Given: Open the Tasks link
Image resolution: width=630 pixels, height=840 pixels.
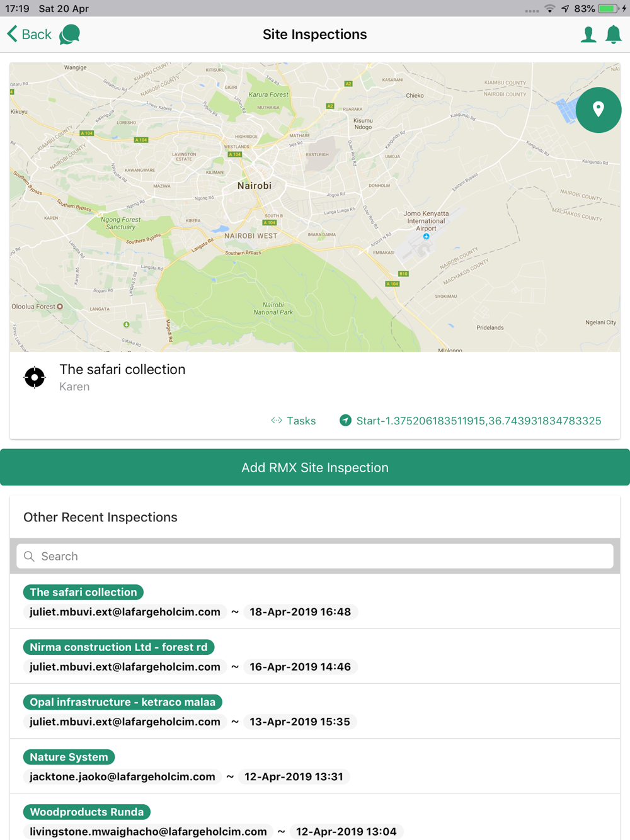Looking at the screenshot, I should [301, 421].
